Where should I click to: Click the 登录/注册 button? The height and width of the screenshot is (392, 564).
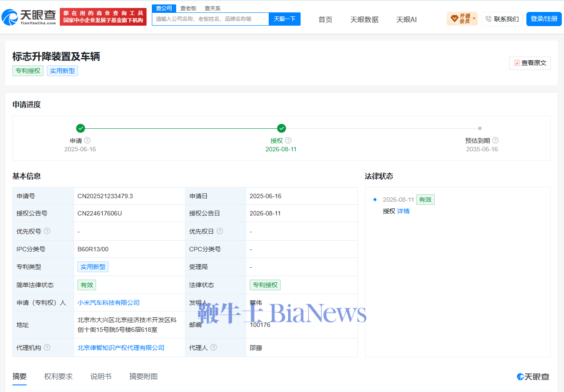544,19
